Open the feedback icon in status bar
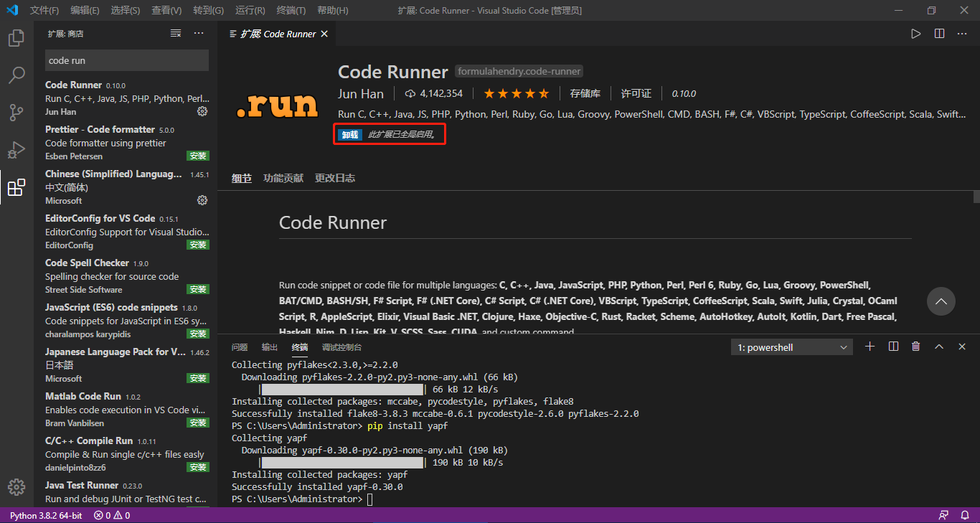980x523 pixels. 944,515
